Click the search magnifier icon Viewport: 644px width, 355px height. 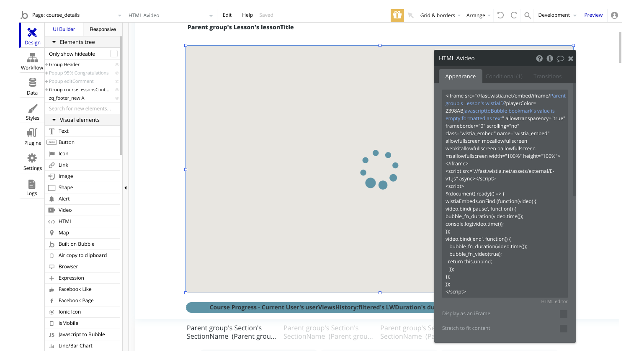click(528, 15)
